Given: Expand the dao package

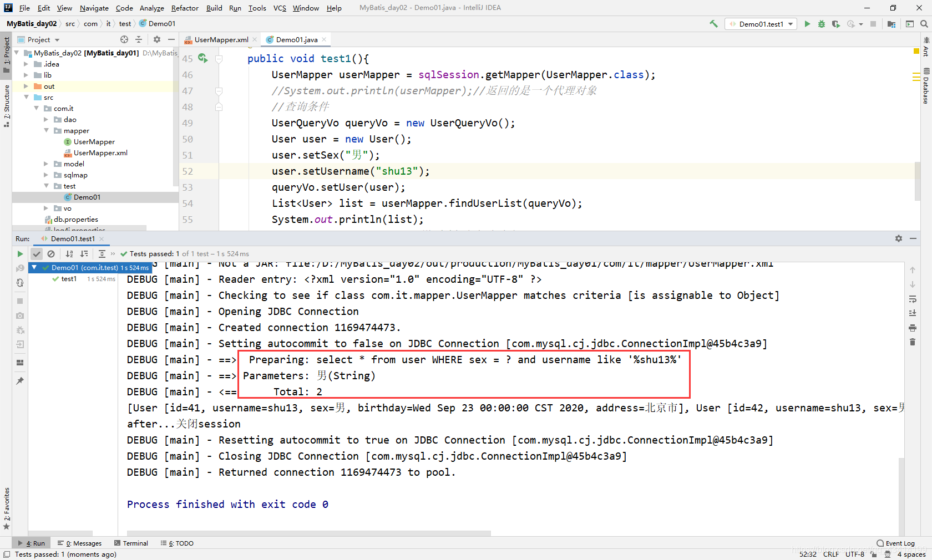Looking at the screenshot, I should (46, 119).
